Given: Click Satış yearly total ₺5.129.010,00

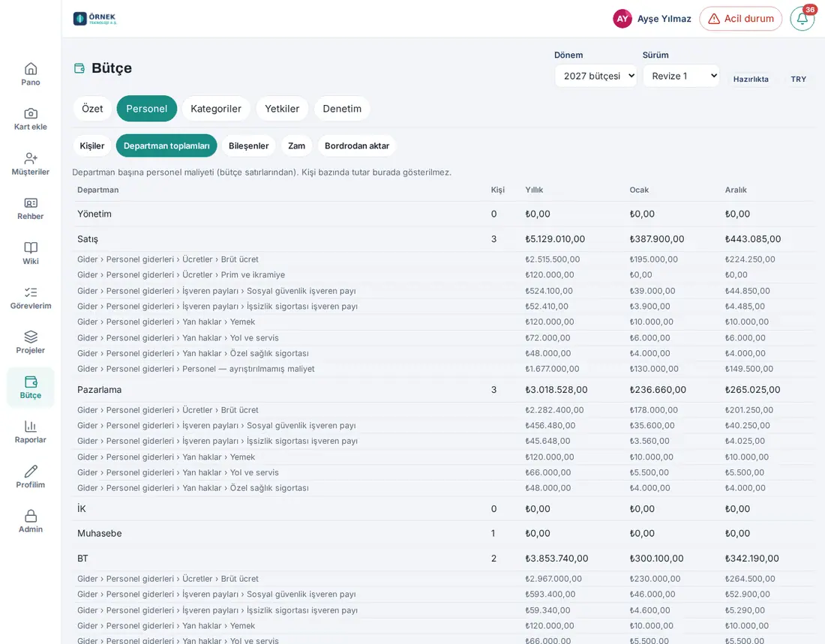Looking at the screenshot, I should pyautogui.click(x=555, y=239).
